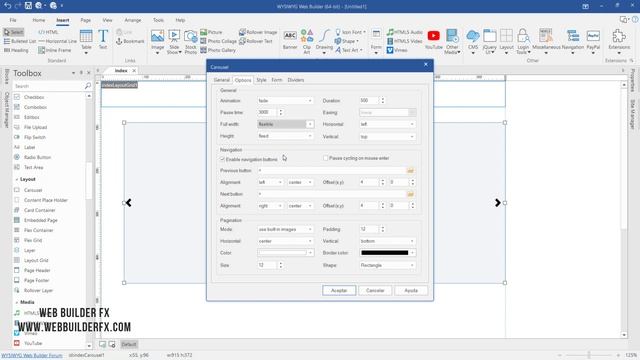Select Carousel in the Toolbox list

33,190
